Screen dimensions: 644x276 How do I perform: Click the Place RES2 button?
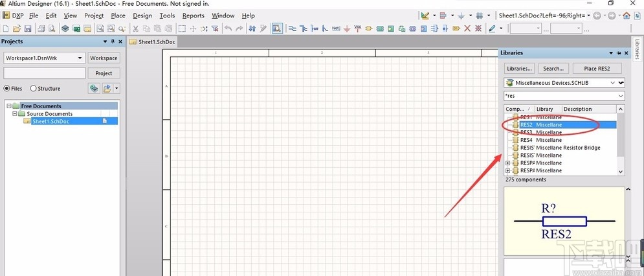coord(597,69)
